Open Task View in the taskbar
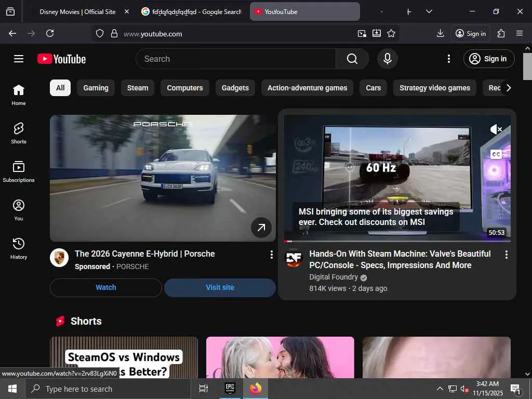 click(203, 389)
